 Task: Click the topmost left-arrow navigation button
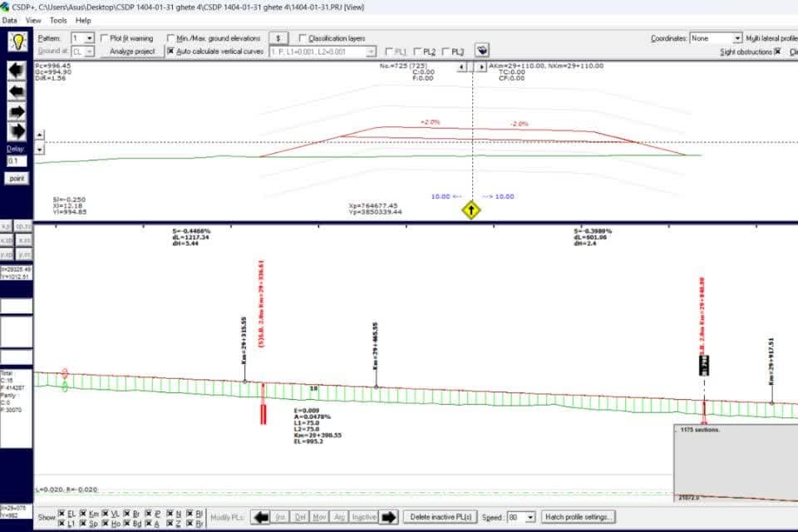[17, 71]
